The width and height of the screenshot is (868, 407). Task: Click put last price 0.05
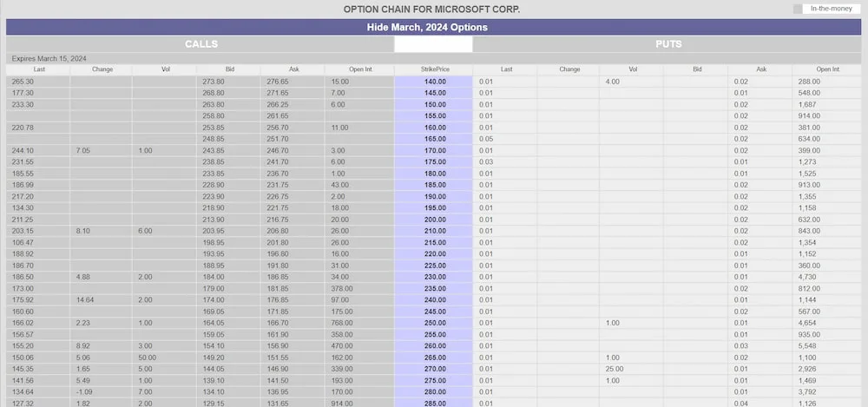(486, 139)
